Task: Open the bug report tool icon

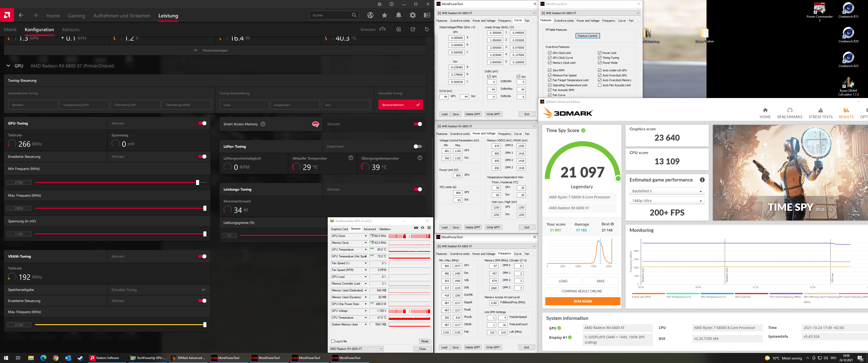Action: (379, 4)
